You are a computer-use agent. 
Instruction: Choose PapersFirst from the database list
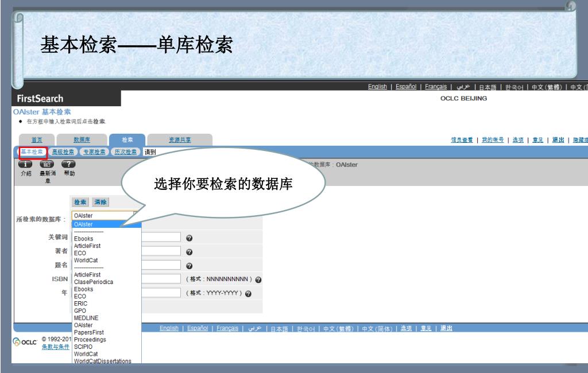[x=89, y=332]
